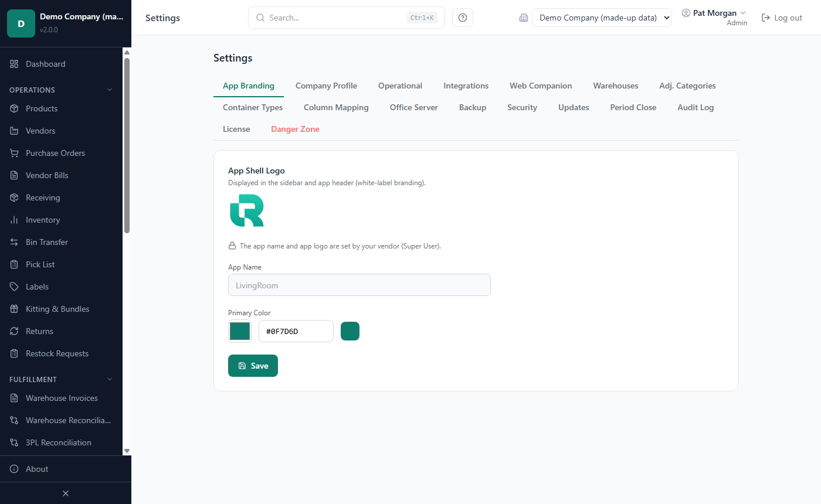821x504 pixels.
Task: Click the Kitting & Bundles gift icon
Action: pos(14,309)
